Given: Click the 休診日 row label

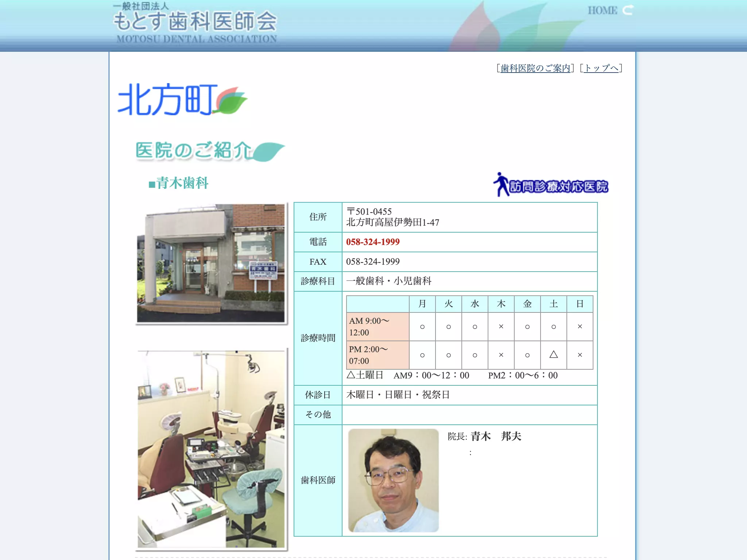Looking at the screenshot, I should (x=318, y=395).
